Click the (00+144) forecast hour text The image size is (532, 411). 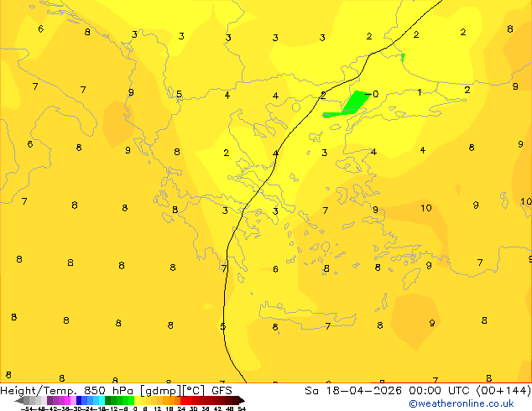502,391
